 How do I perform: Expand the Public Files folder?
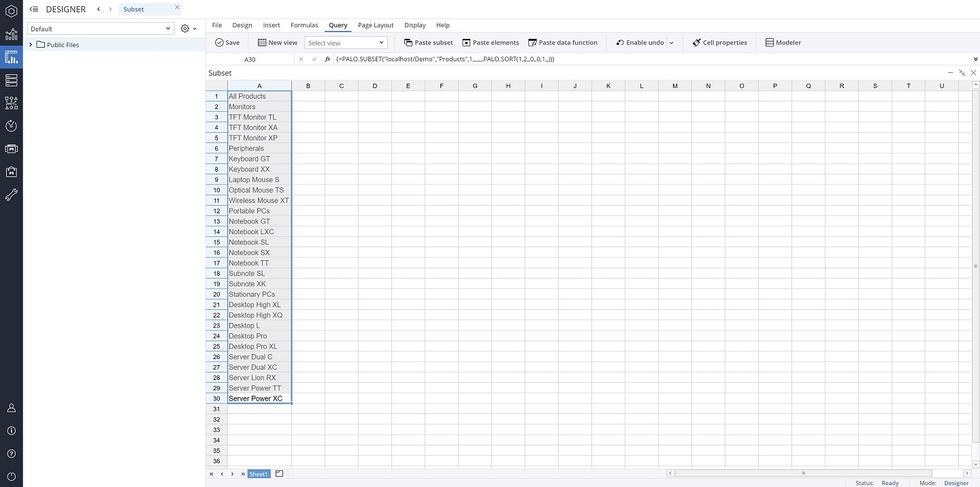[31, 45]
